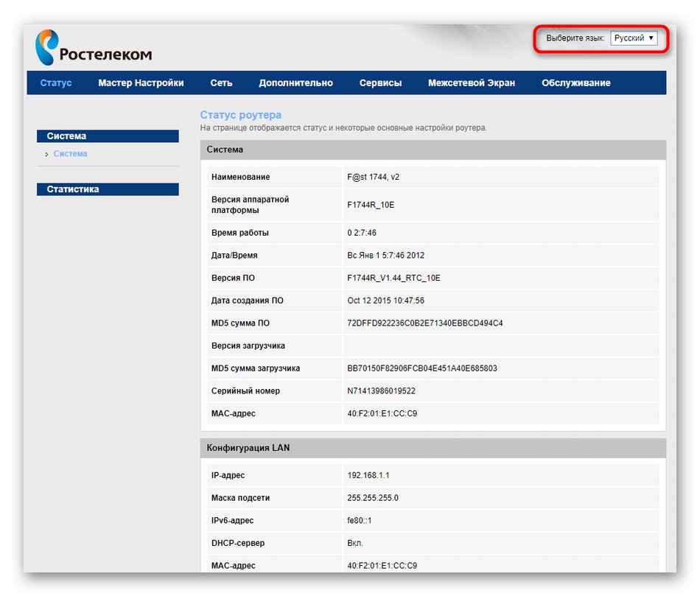Click the Версия загрузчика row label

click(x=248, y=346)
